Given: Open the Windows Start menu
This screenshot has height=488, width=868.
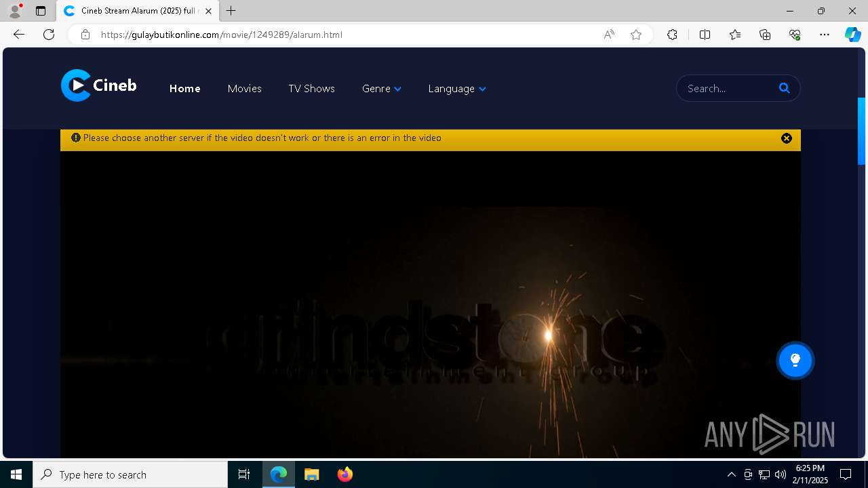Looking at the screenshot, I should [x=16, y=474].
